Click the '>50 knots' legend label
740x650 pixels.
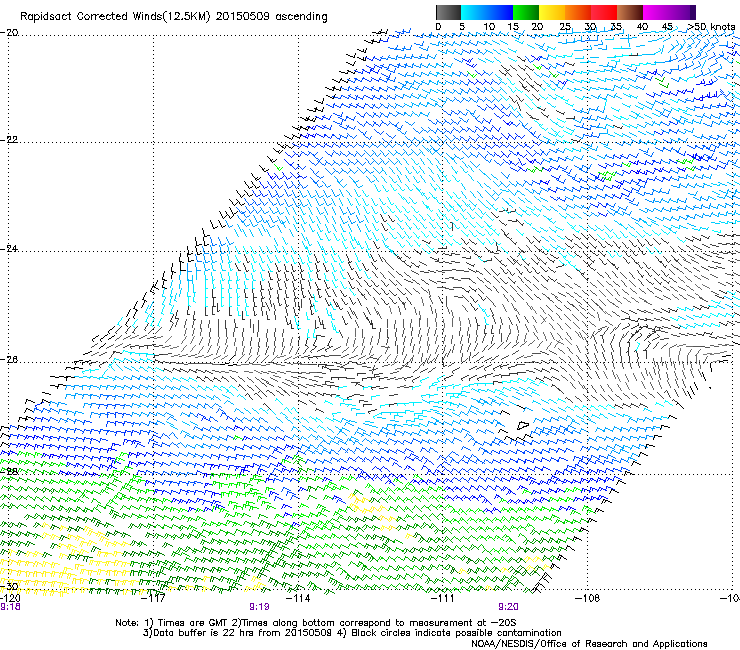[712, 27]
